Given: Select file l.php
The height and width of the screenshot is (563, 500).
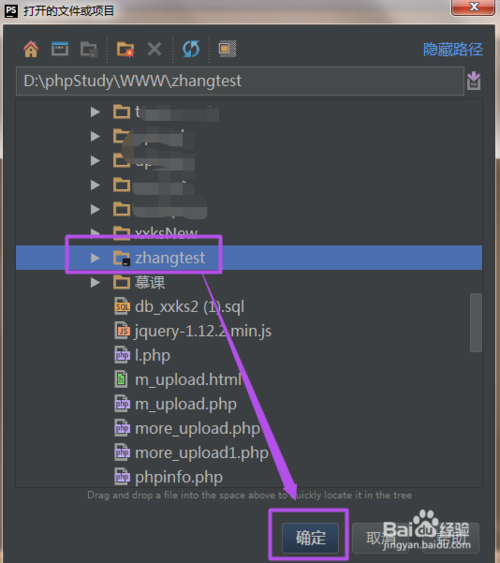Looking at the screenshot, I should pos(152,355).
